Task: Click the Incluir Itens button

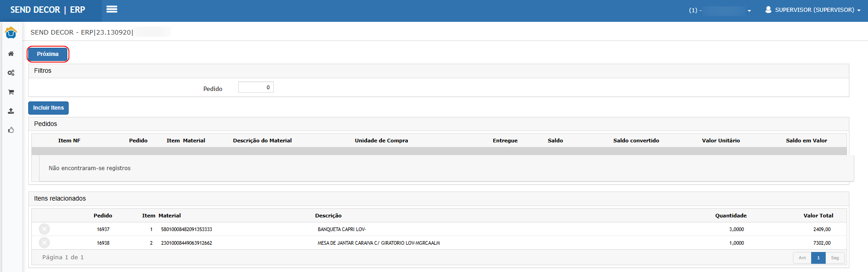Action: [x=48, y=108]
